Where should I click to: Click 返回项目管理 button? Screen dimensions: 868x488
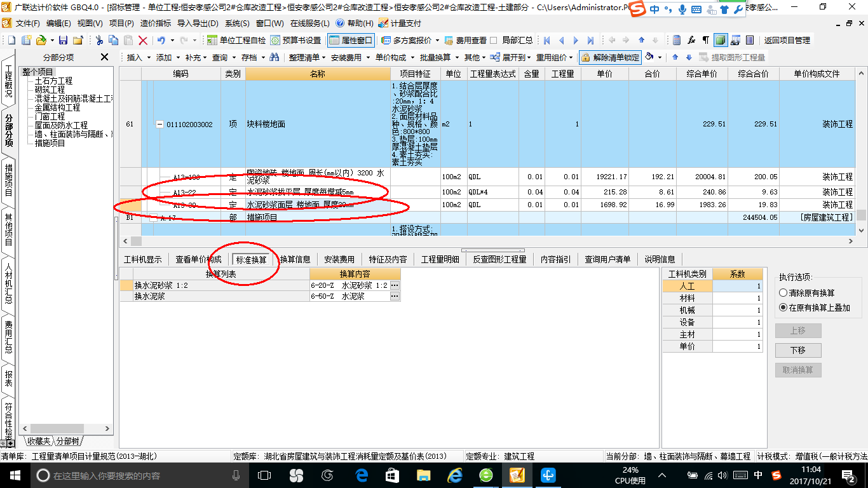pyautogui.click(x=787, y=40)
